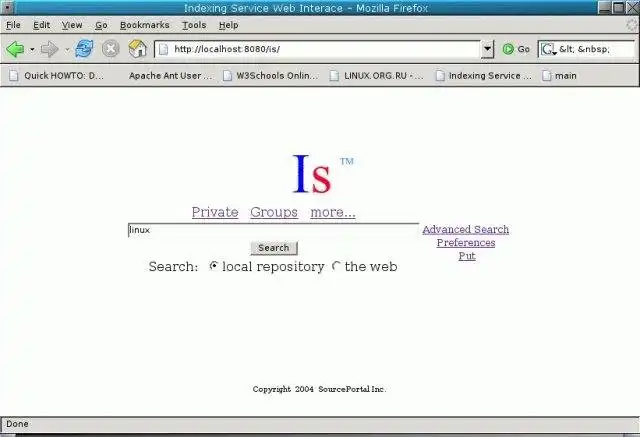The width and height of the screenshot is (640, 437).
Task: Open the Tools menu
Action: (x=194, y=25)
